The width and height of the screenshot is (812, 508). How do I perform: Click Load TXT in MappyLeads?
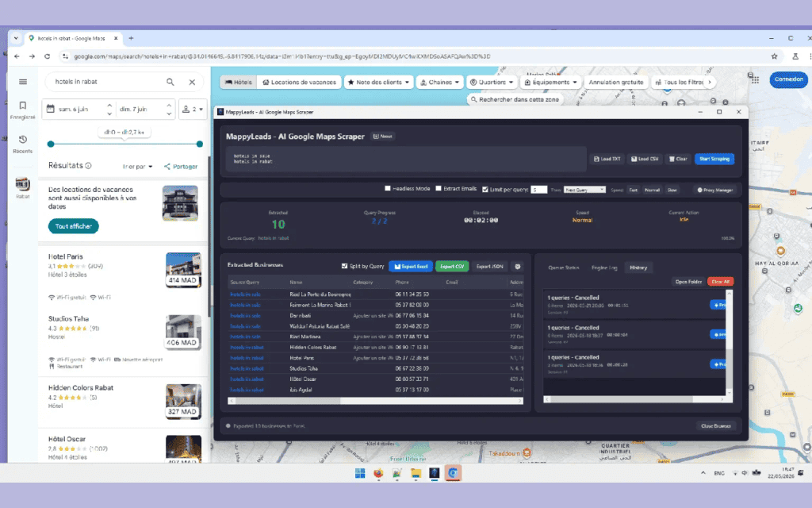(607, 159)
